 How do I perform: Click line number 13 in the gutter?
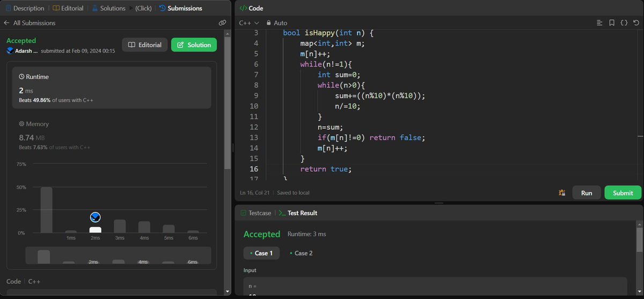254,137
